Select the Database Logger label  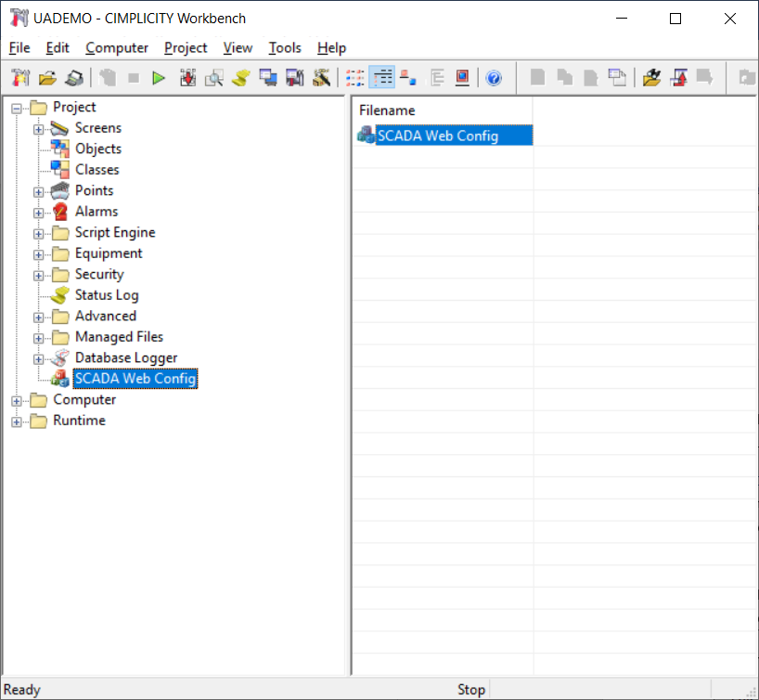click(126, 357)
